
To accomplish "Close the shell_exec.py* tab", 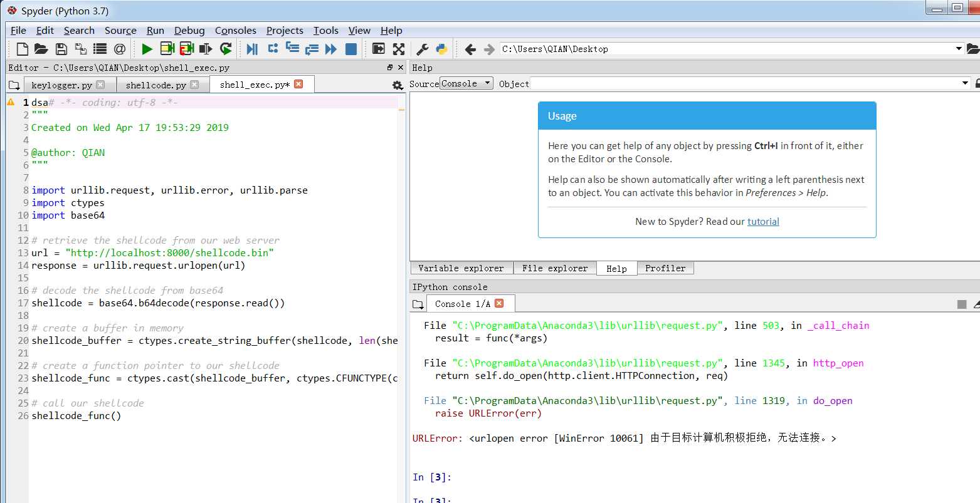I will coord(298,84).
